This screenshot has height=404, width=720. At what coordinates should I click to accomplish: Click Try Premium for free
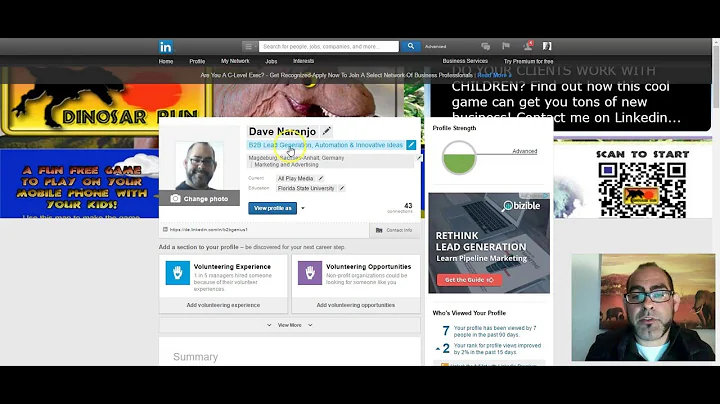[529, 62]
